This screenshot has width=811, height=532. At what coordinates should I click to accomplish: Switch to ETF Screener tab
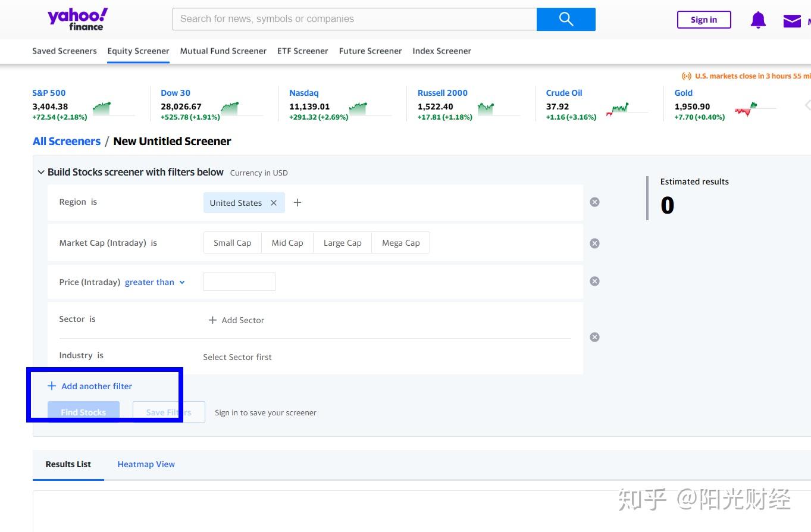click(303, 51)
